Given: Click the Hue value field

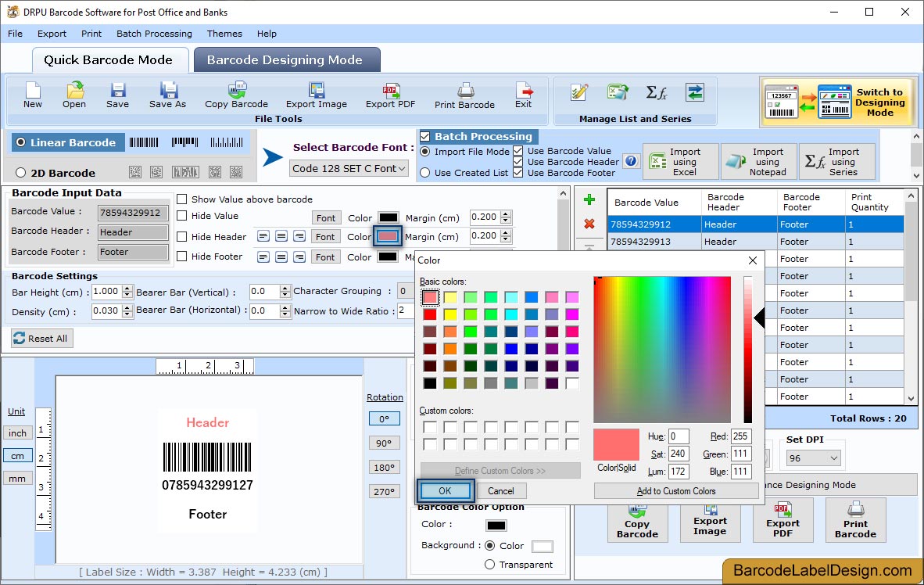Looking at the screenshot, I should 679,436.
